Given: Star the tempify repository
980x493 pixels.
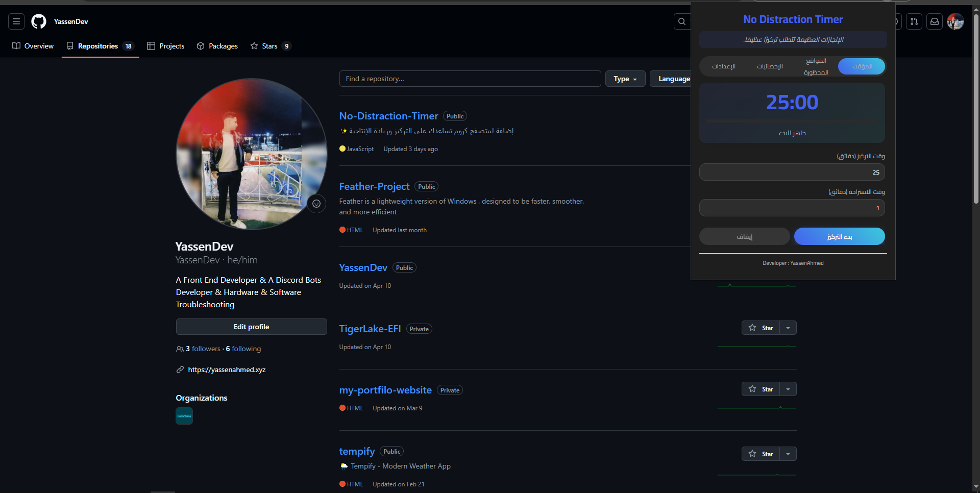Looking at the screenshot, I should click(761, 454).
